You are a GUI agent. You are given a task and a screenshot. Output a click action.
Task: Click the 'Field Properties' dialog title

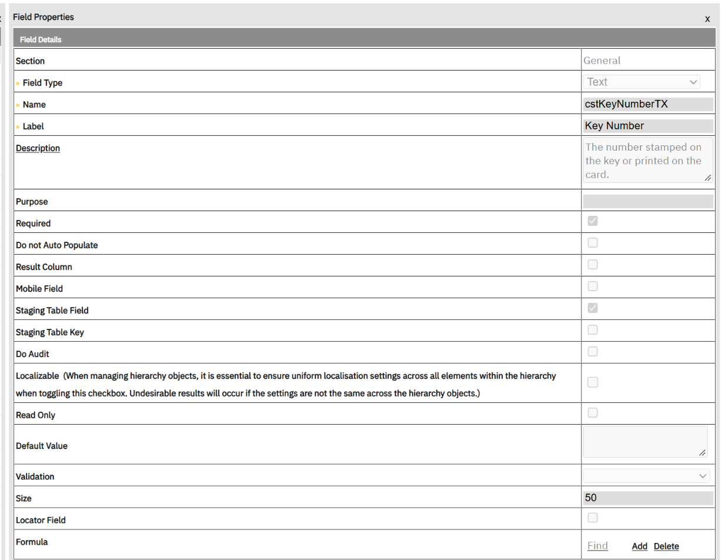(x=44, y=17)
